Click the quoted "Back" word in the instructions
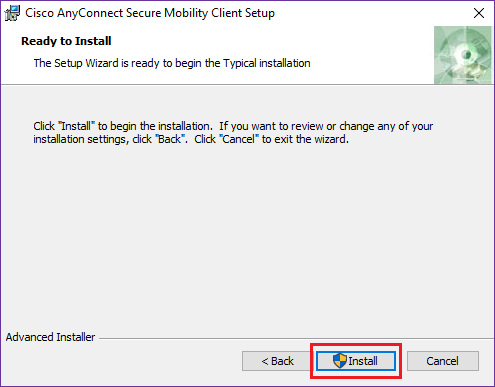The image size is (495, 387). (x=170, y=139)
